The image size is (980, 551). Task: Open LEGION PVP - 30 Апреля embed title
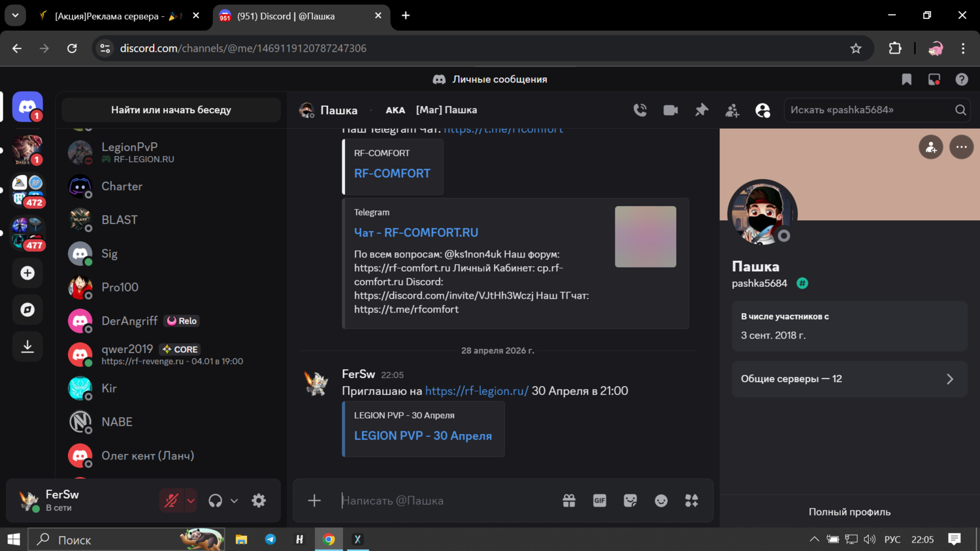[x=423, y=436]
